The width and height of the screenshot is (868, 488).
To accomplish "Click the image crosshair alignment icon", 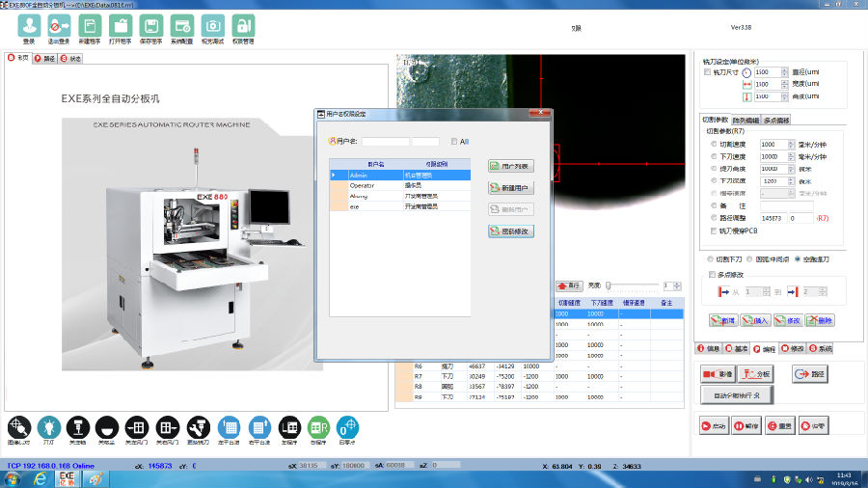I will pyautogui.click(x=18, y=427).
